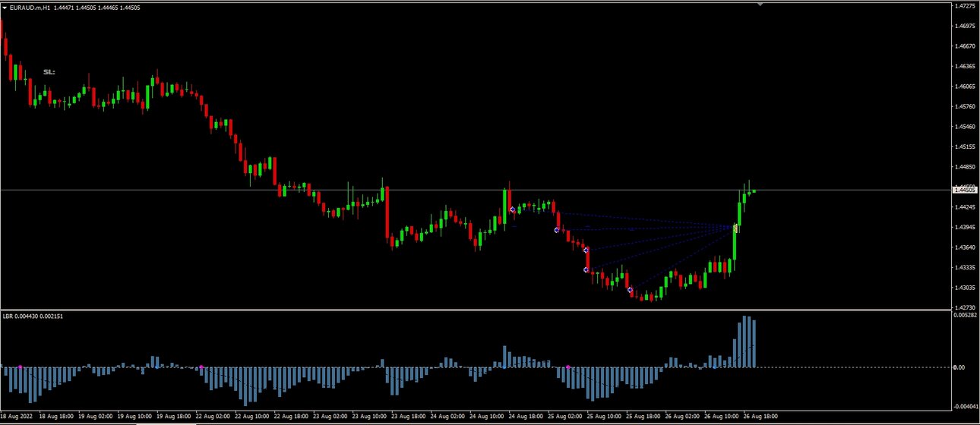
Task: Click the 22 Aug 18:00 time label
Action: (292, 417)
